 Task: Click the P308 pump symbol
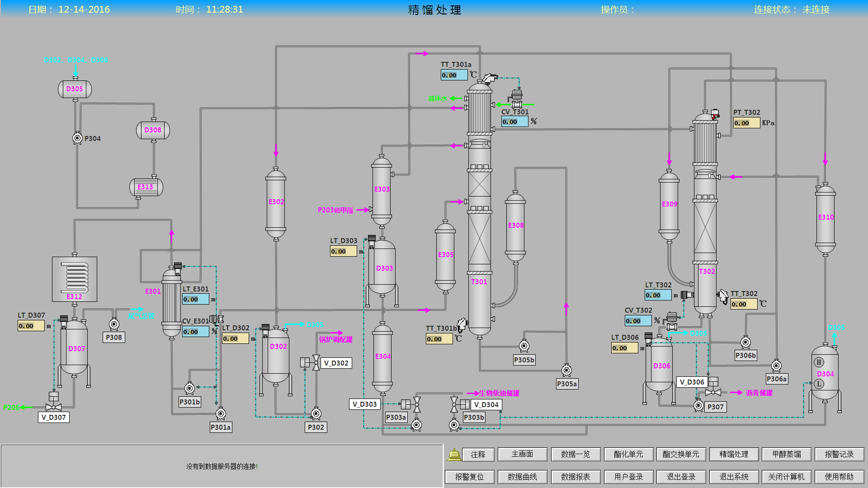[114, 324]
